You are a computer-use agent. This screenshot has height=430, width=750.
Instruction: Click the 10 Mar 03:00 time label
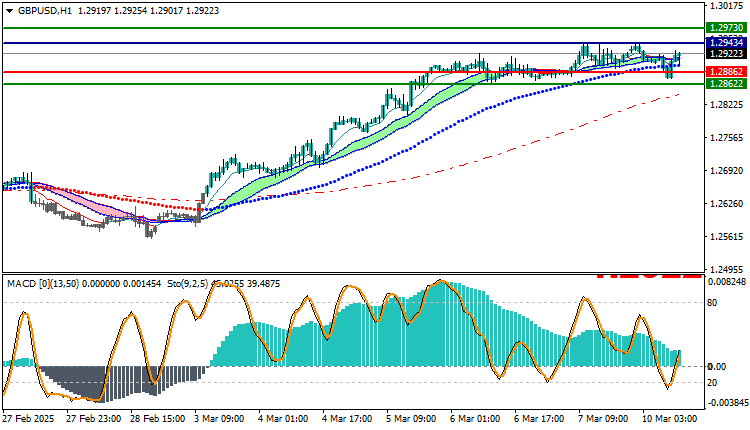point(669,419)
